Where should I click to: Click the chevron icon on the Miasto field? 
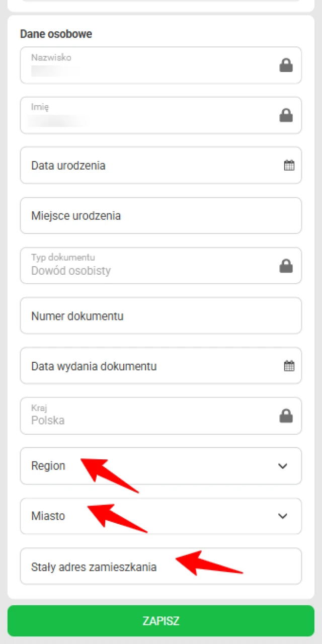pyautogui.click(x=283, y=516)
